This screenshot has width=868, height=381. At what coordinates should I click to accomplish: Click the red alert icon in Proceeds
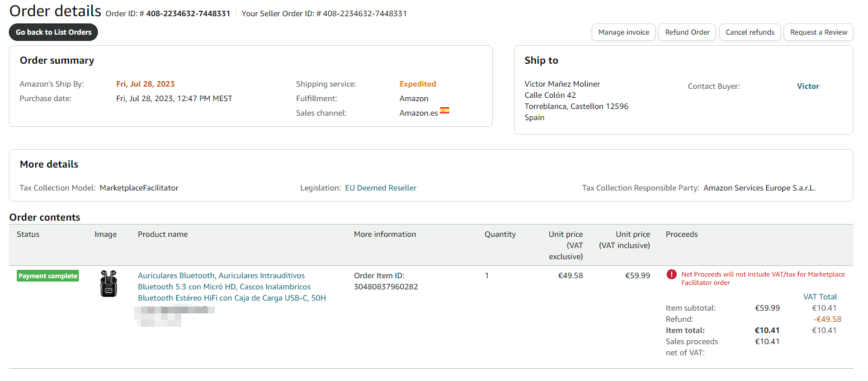(x=671, y=274)
